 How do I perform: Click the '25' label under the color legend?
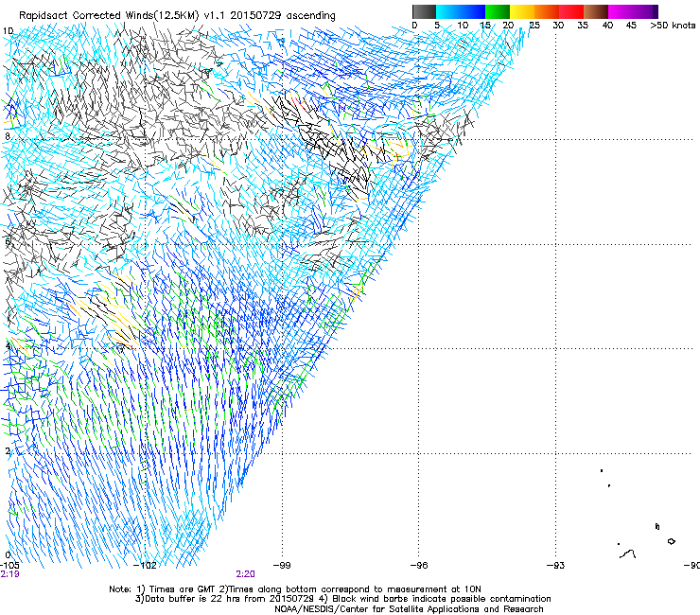point(534,26)
